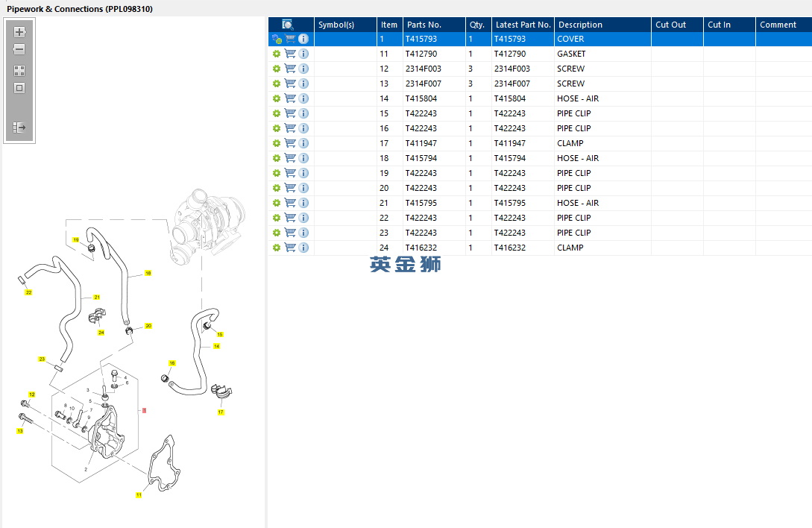Viewport: 812px width, 528px height.
Task: Open info for CLAMP T416232
Action: [304, 248]
